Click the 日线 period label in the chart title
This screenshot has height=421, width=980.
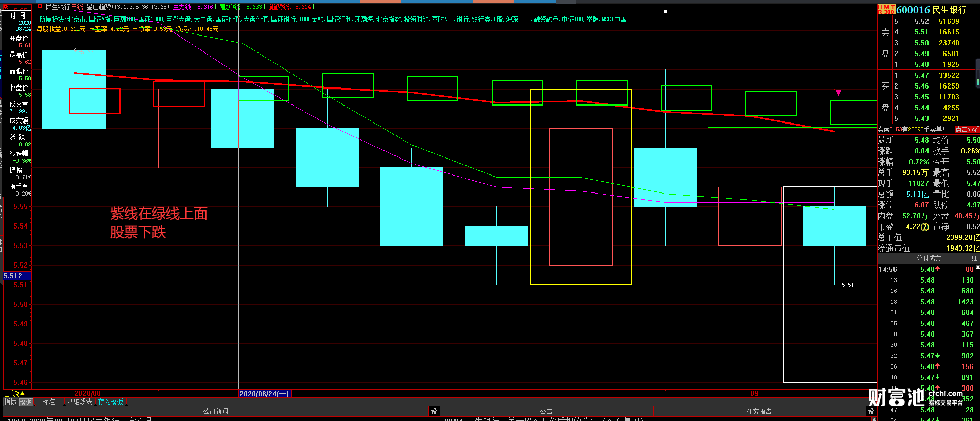pyautogui.click(x=77, y=7)
